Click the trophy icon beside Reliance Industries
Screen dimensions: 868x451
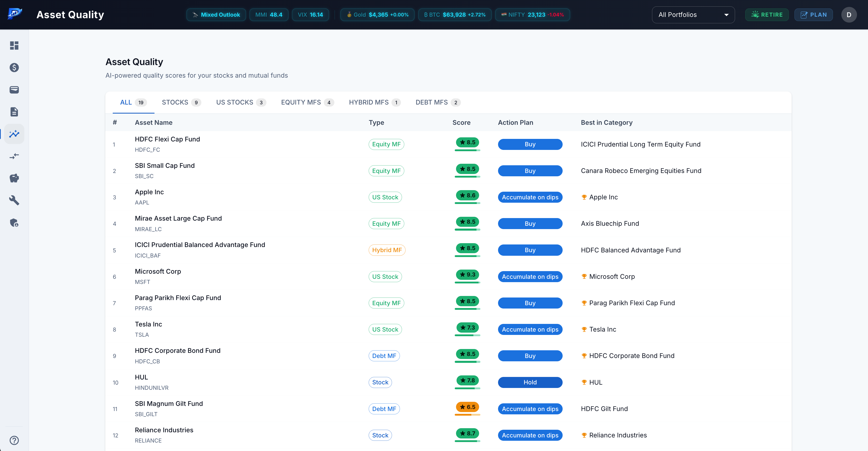(584, 435)
